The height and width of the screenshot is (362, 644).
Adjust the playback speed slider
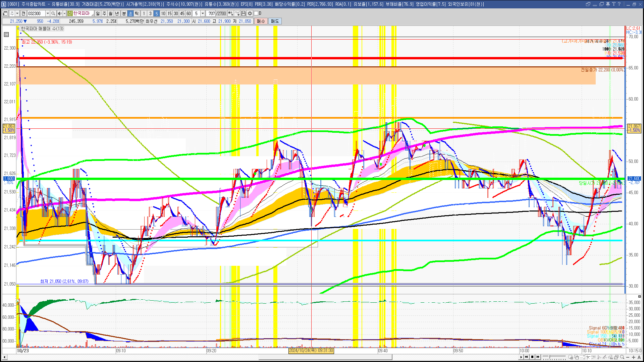[554, 357]
